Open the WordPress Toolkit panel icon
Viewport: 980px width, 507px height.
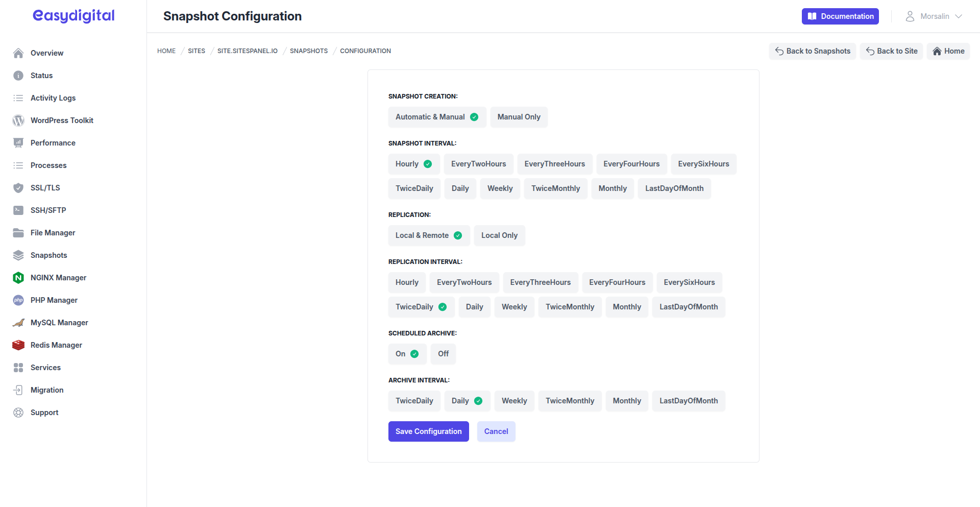18,120
